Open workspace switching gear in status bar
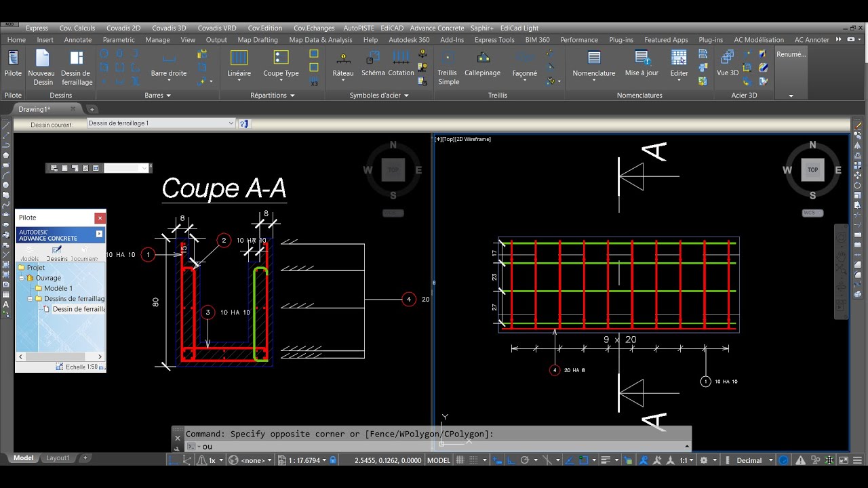The image size is (868, 488). tap(705, 460)
